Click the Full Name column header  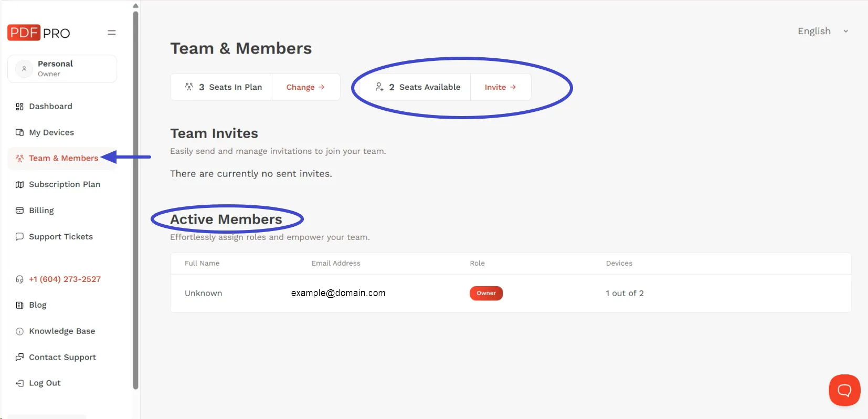pos(202,264)
